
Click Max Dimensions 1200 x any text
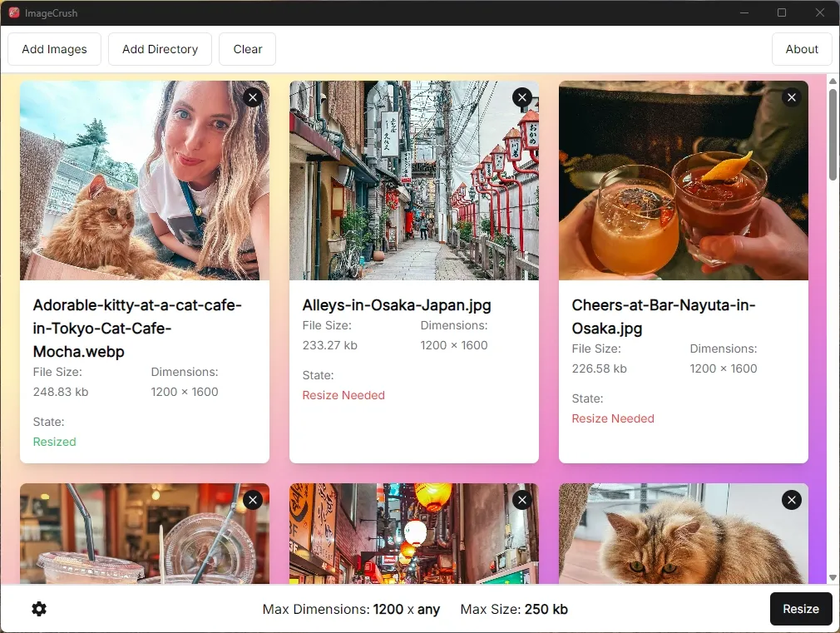point(351,610)
